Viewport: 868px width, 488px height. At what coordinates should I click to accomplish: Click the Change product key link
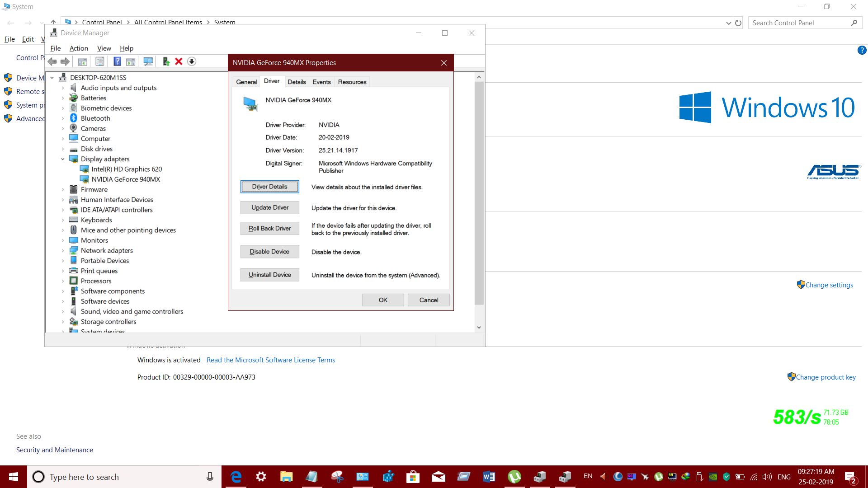pos(826,377)
